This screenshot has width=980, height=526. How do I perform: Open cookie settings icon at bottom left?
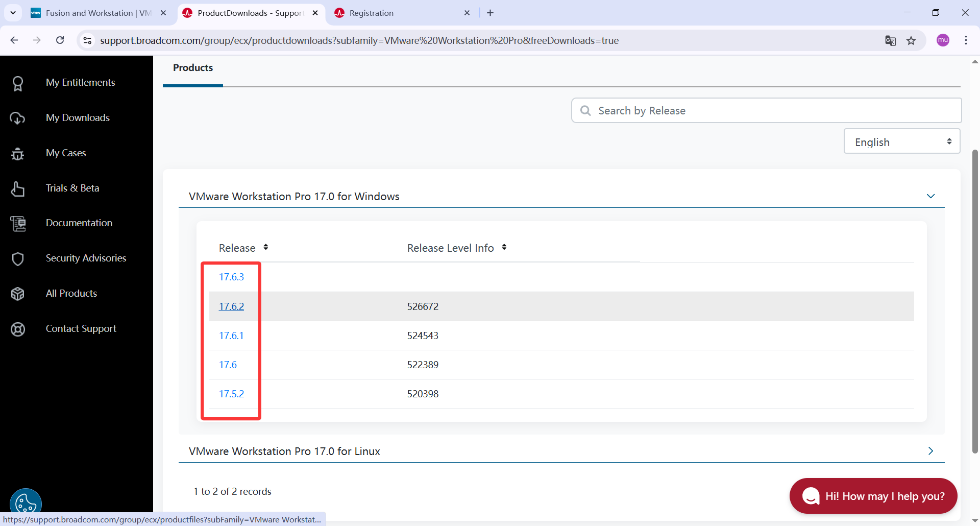(26, 503)
